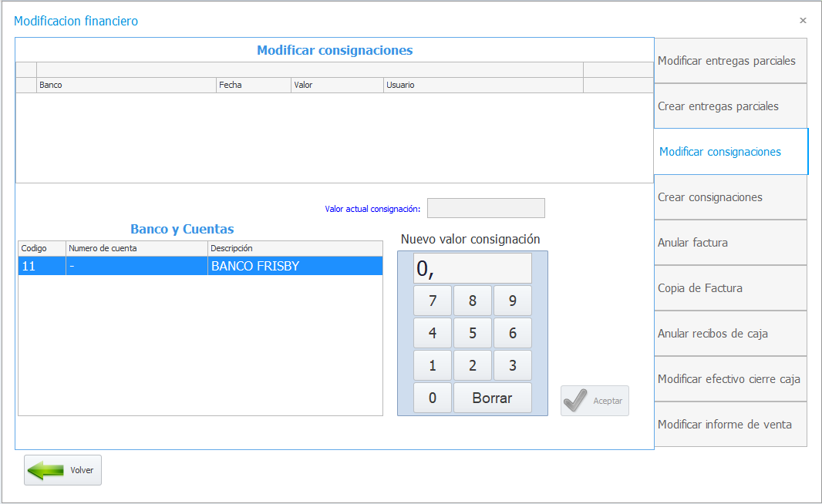Click the checkmark icon on Aceptar
The image size is (822, 504).
[575, 401]
